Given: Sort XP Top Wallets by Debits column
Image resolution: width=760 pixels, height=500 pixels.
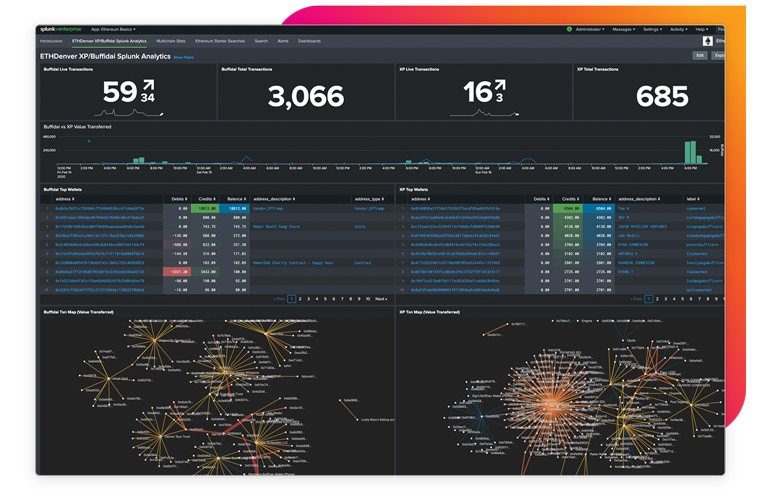Looking at the screenshot, I should pos(542,199).
